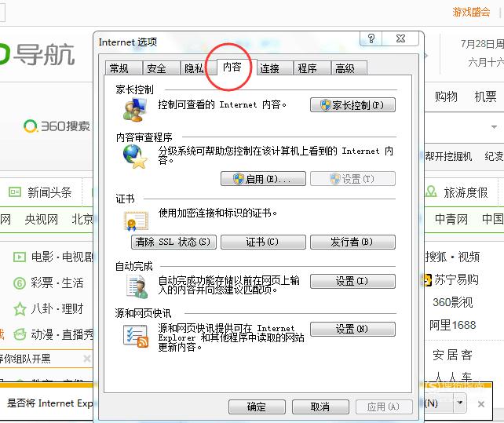The image size is (504, 423).
Task: Open 新闻头条 in the browser page
Action: tap(49, 192)
